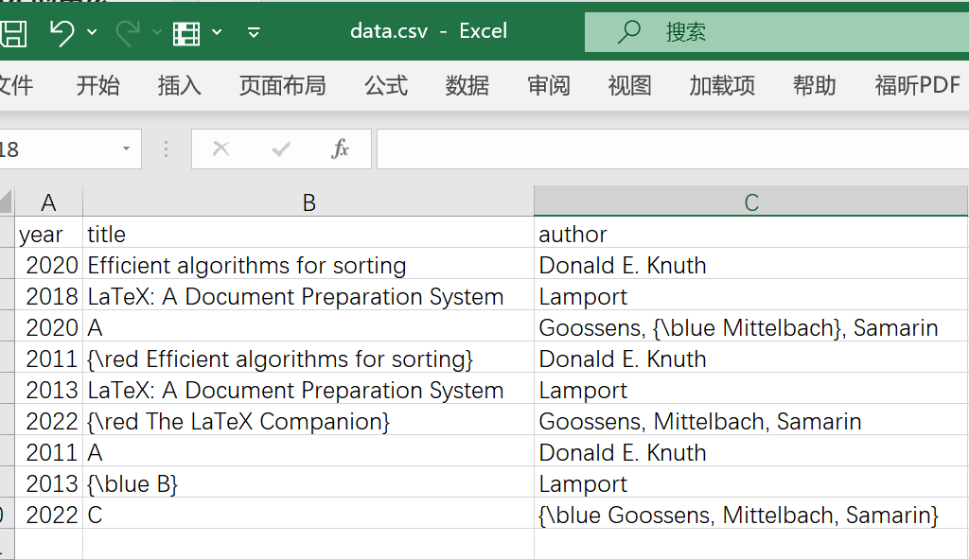
Task: Open the 公式 ribbon tab
Action: point(386,85)
